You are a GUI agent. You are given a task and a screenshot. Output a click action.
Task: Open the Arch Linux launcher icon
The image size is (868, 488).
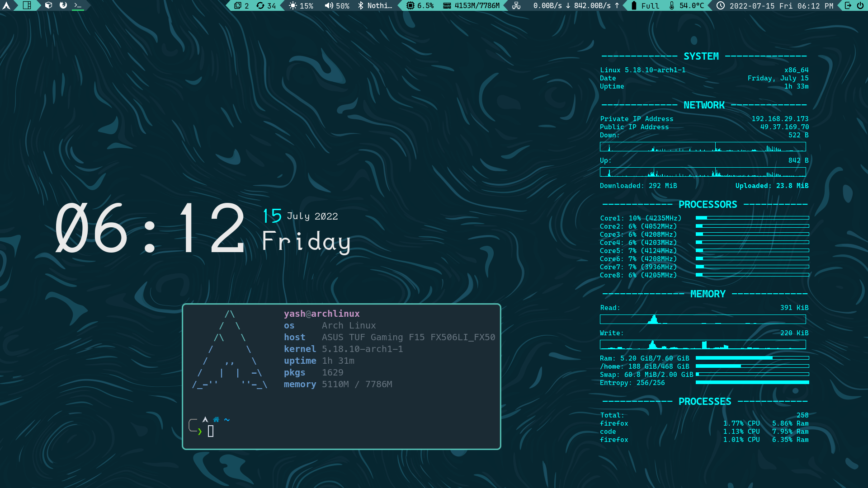click(6, 5)
